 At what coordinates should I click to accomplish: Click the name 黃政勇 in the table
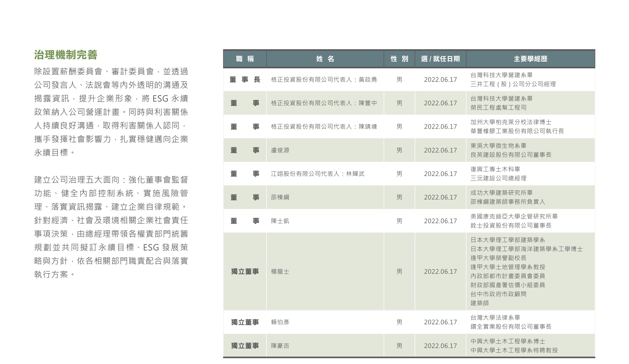click(368, 80)
